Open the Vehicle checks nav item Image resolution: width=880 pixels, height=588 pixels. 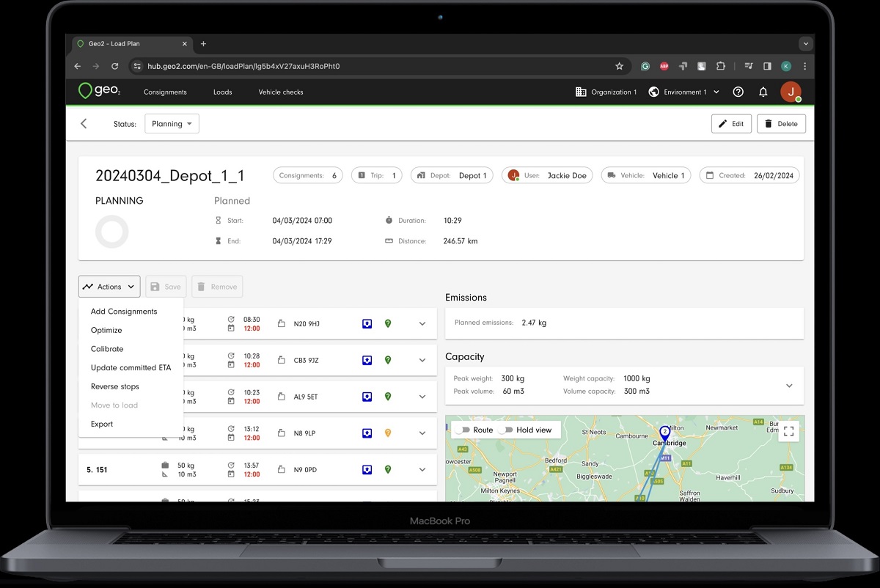click(281, 92)
